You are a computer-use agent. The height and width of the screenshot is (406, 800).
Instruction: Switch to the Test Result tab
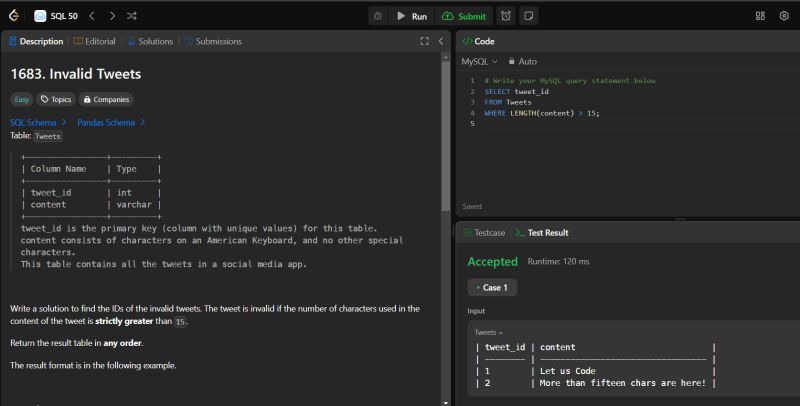pyautogui.click(x=541, y=233)
